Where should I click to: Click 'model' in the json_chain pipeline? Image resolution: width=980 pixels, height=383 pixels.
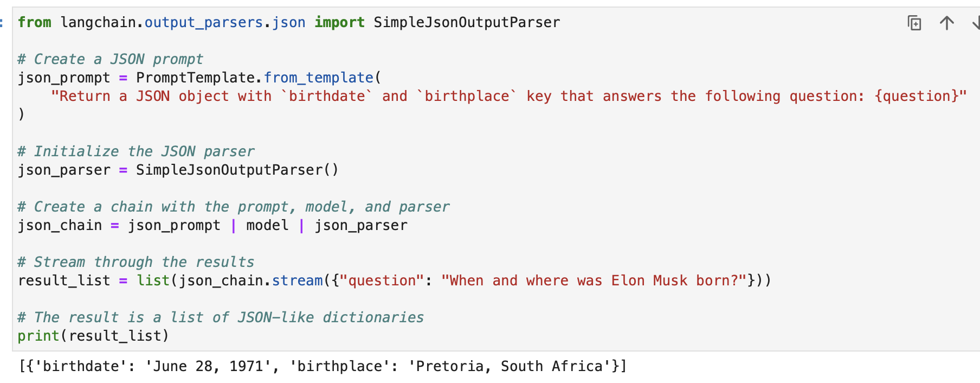click(x=267, y=225)
